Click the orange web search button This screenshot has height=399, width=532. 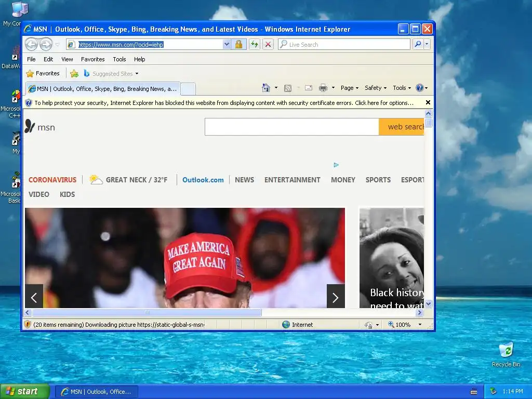coord(402,127)
